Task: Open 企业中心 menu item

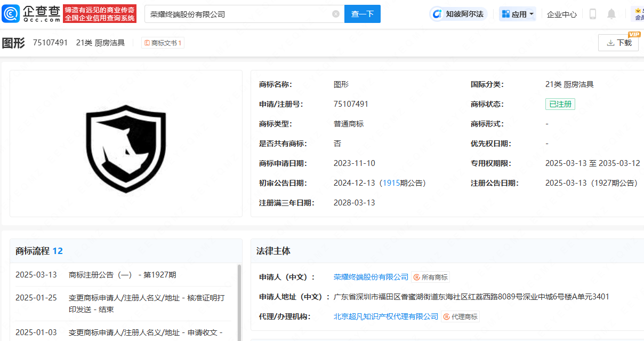Action: click(x=562, y=14)
